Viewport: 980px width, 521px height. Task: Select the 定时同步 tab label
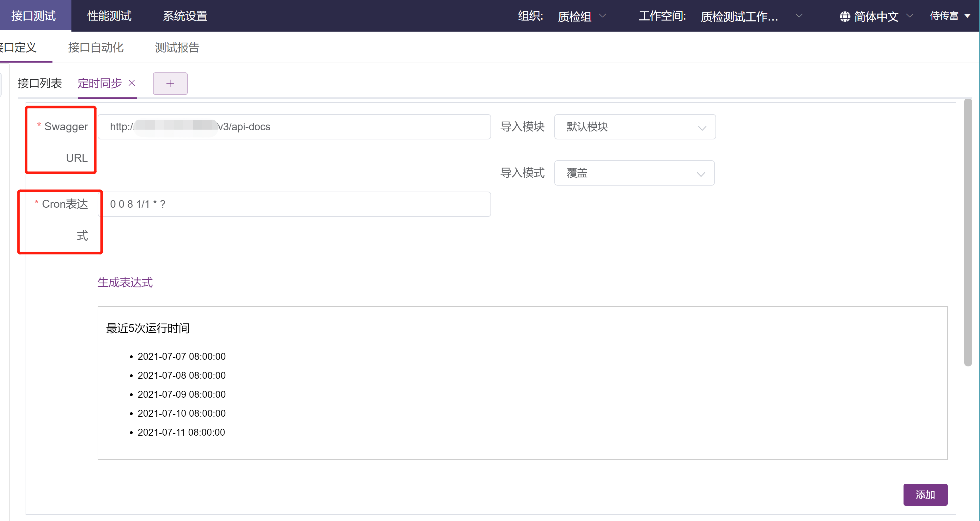[x=100, y=83]
